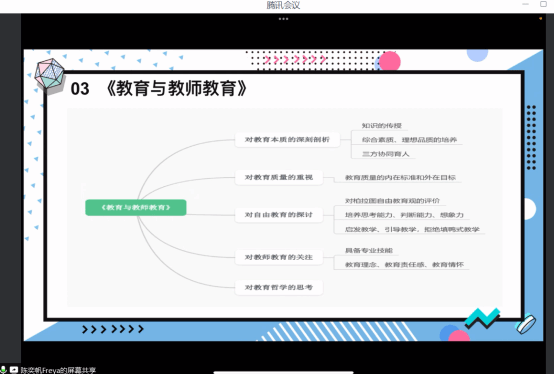554x375 pixels.
Task: Click the pink chevron arrows atop slide
Action: click(295, 59)
